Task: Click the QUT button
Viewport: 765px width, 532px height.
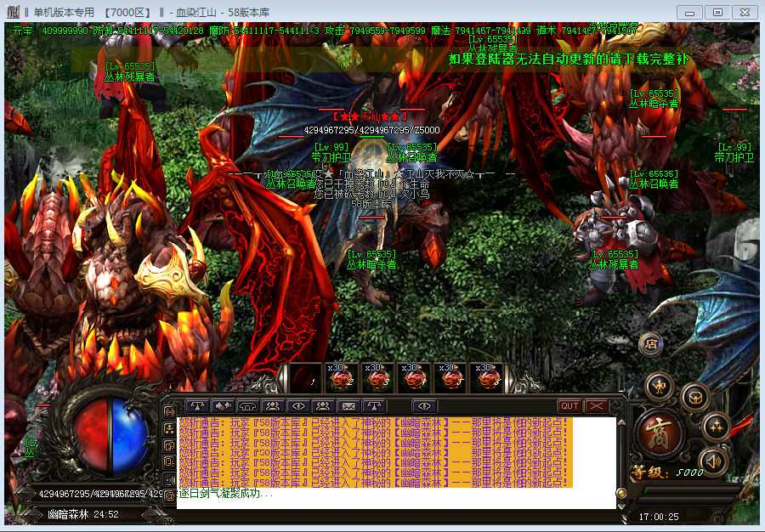Action: tap(569, 405)
